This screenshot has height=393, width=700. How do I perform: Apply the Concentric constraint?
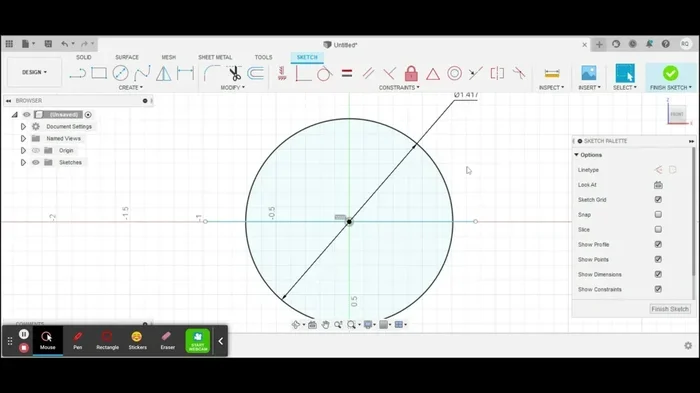454,73
